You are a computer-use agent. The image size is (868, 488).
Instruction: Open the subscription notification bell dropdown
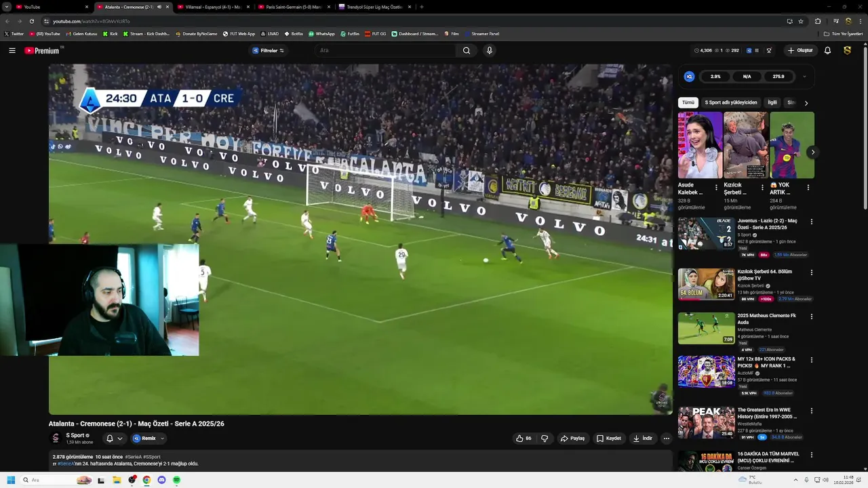(x=114, y=439)
